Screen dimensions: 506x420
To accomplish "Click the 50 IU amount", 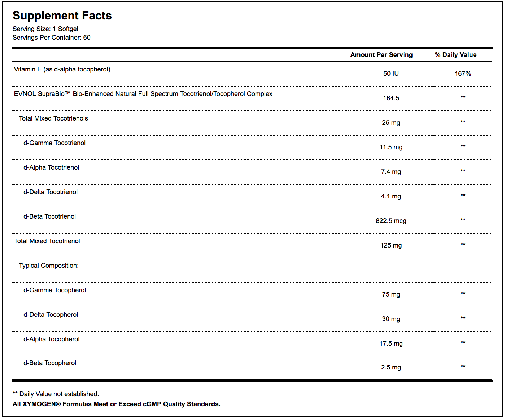I will (x=391, y=74).
